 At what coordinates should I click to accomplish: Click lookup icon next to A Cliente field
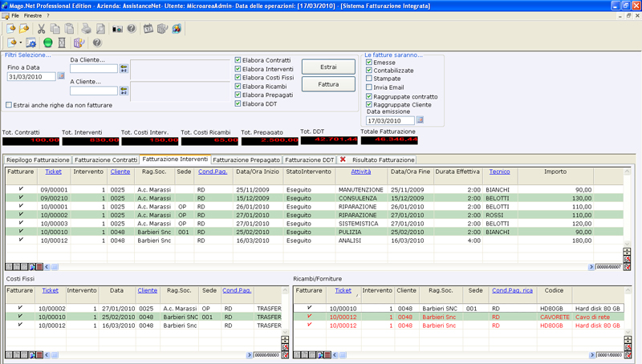tap(124, 91)
